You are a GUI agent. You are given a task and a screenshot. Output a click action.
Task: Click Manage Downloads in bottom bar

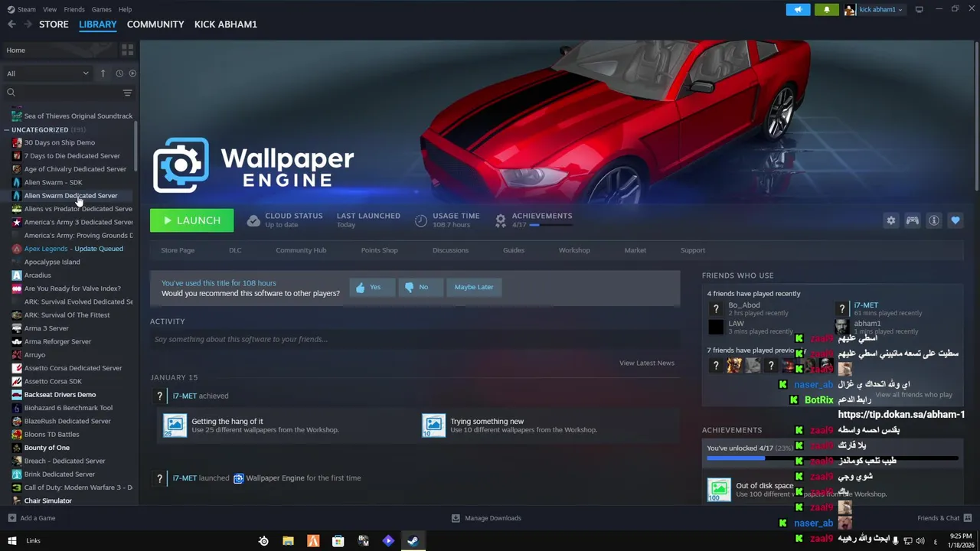[x=486, y=518]
